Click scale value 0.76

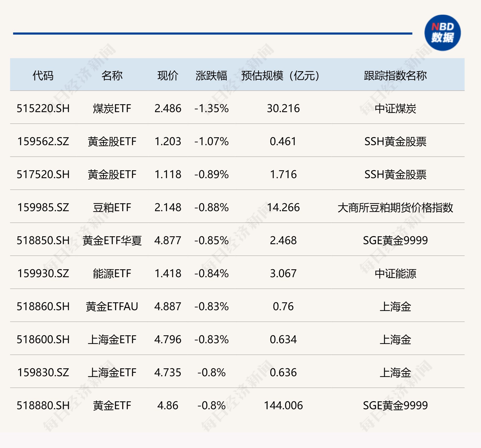coord(283,307)
